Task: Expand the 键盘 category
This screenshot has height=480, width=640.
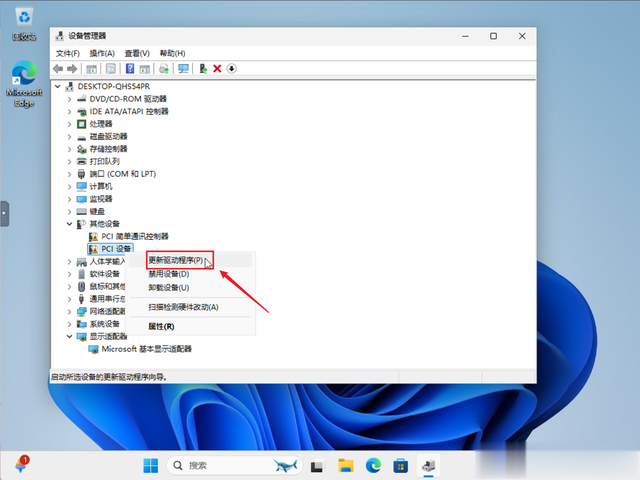Action: point(69,211)
